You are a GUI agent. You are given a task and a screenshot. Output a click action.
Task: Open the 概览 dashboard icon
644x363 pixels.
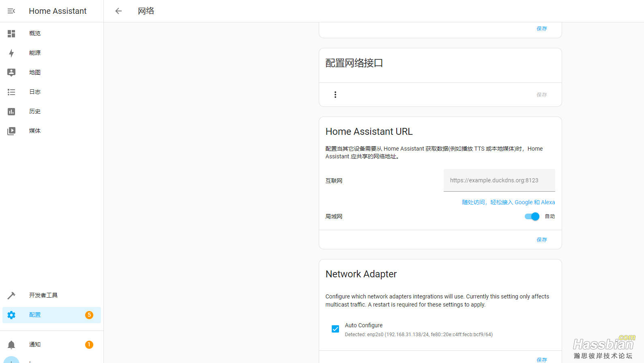coord(11,33)
